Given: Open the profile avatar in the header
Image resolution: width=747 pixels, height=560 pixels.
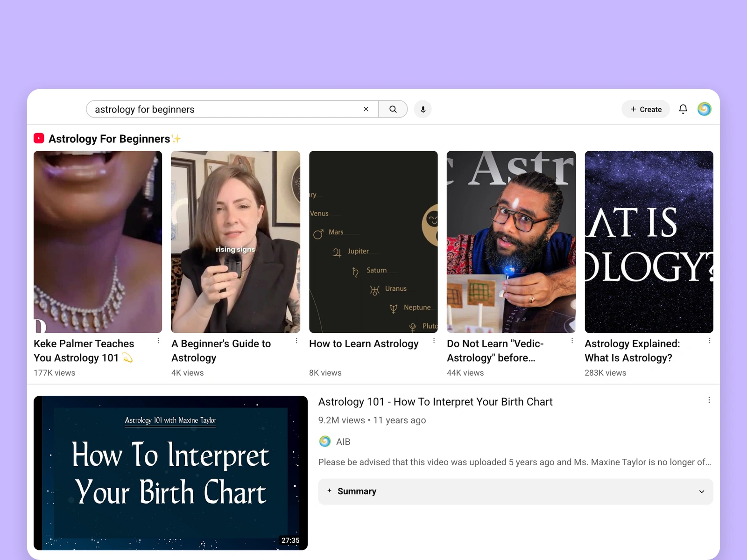Looking at the screenshot, I should pyautogui.click(x=704, y=109).
